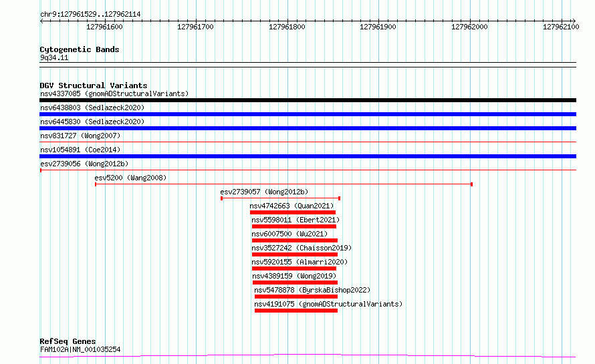This screenshot has height=364, width=595.
Task: Click the blue bar under nsv1054891
Action: [x=308, y=156]
